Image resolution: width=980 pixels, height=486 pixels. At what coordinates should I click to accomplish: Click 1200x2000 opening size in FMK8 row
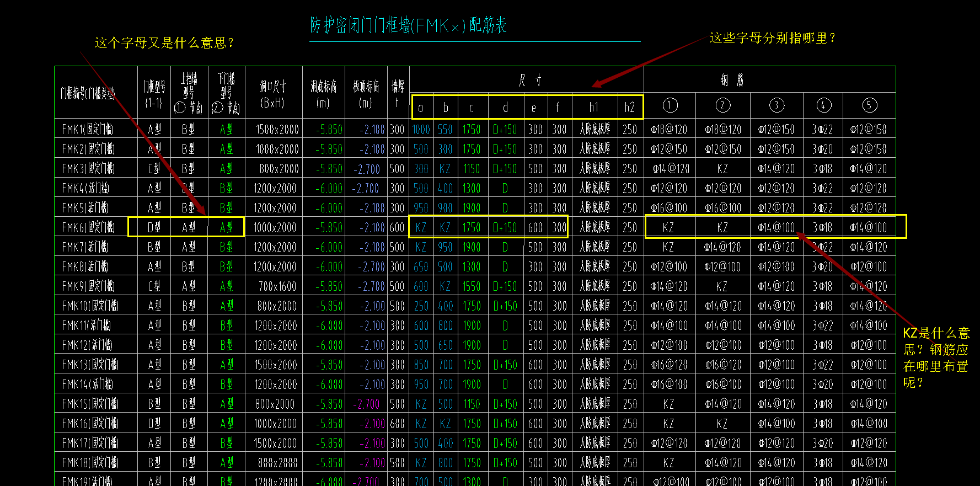pos(276,267)
